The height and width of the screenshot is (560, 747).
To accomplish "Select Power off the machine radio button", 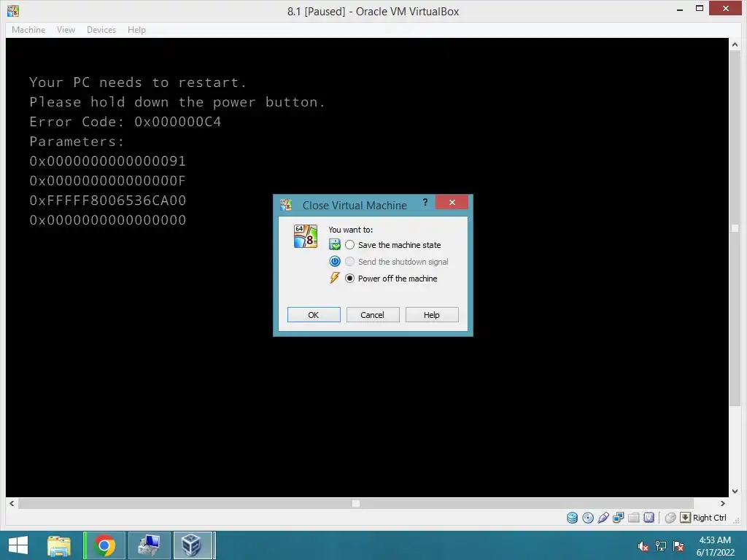I will [349, 278].
